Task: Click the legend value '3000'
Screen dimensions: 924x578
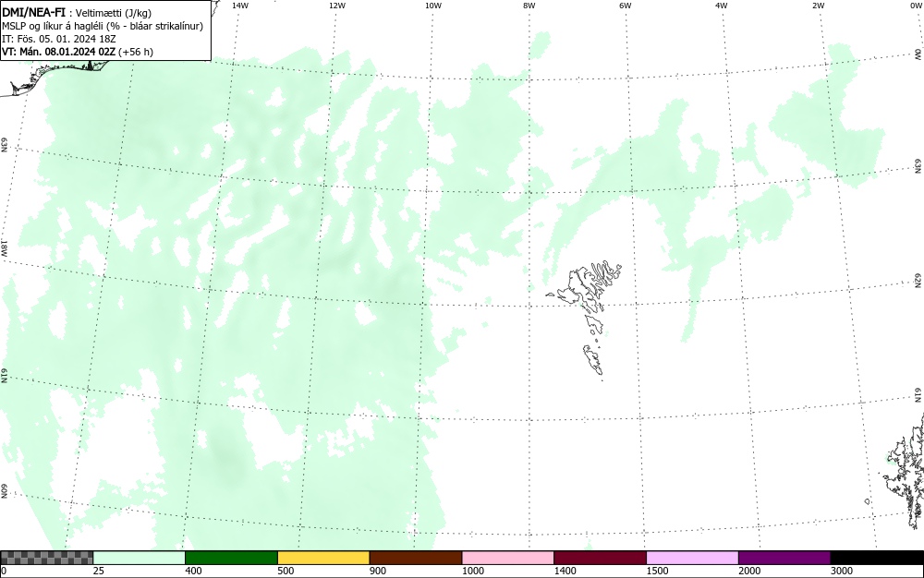Action: point(842,571)
